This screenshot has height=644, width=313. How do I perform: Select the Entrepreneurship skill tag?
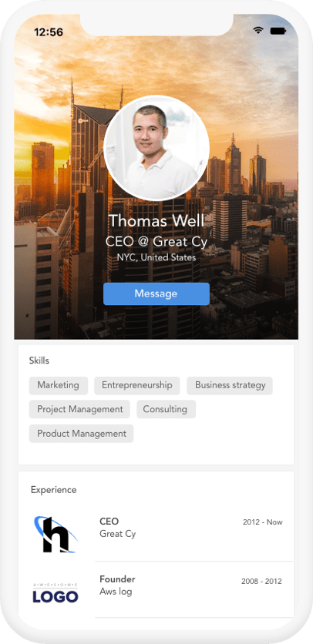(x=137, y=385)
